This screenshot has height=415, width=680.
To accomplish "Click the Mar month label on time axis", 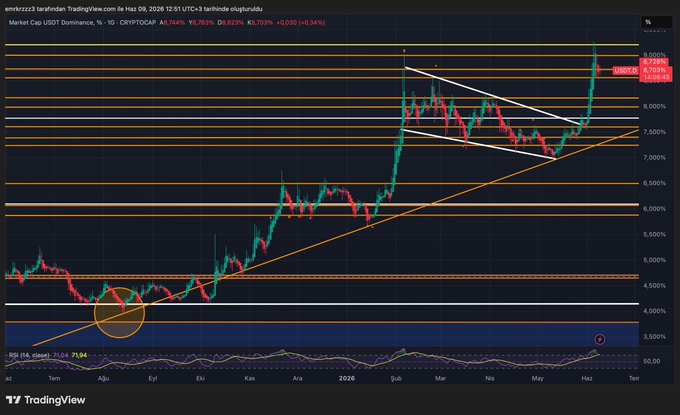I will click(441, 378).
